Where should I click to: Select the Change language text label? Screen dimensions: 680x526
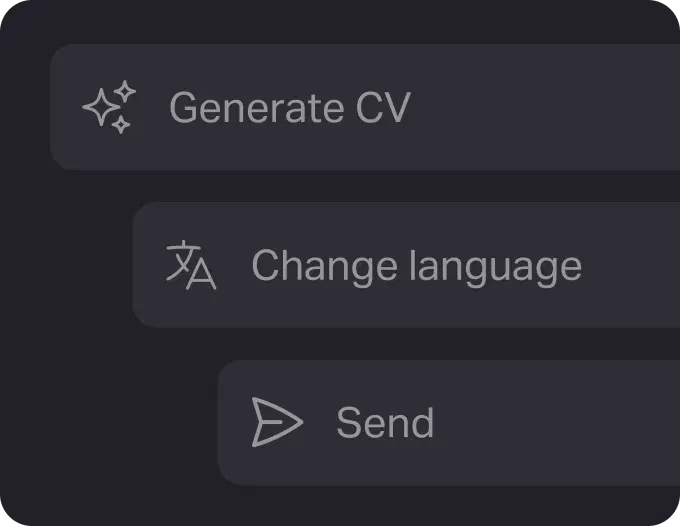coord(416,266)
